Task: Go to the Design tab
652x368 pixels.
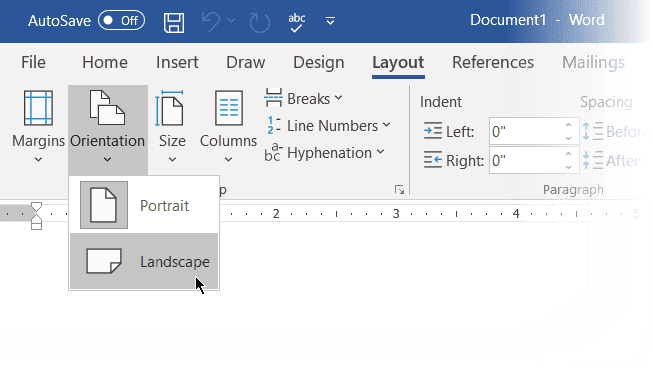Action: click(x=319, y=62)
